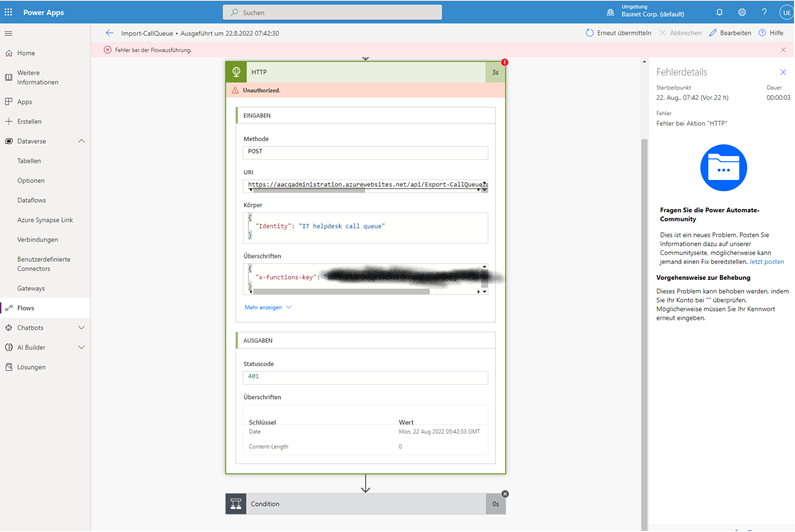Viewport: 795px width, 532px height.
Task: Click the warning triangle next to Unauthorized
Action: coord(235,90)
